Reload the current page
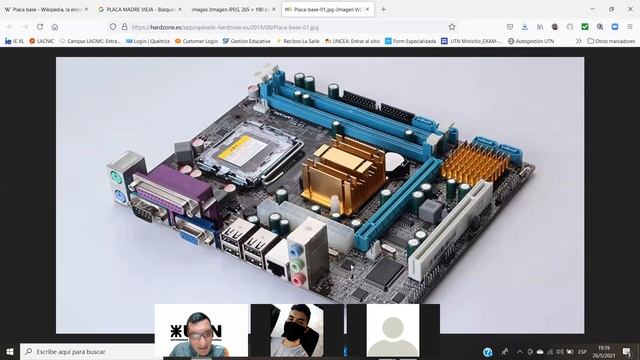Viewport: 640px width, 360px height. 40,27
